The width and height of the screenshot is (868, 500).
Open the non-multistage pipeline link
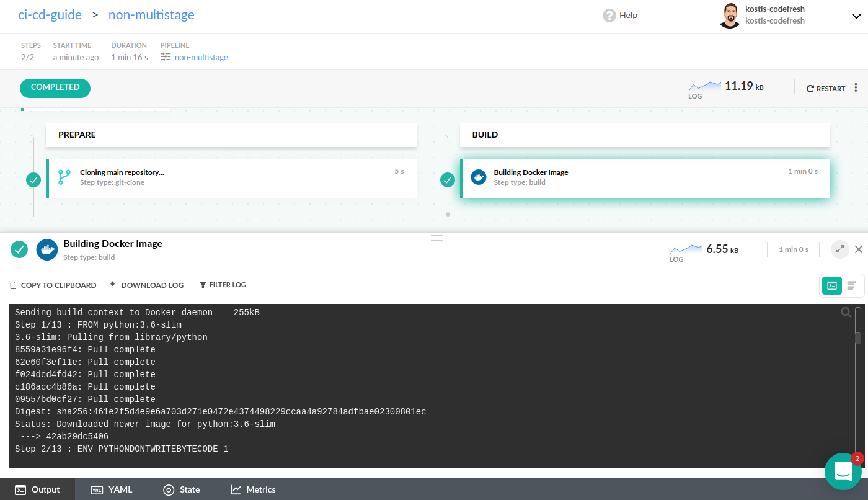point(201,57)
